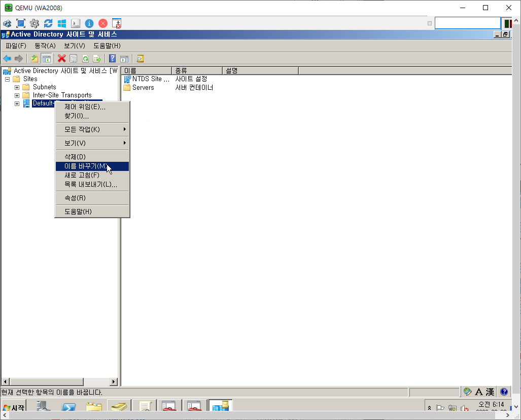Click the Server Manager taskbar icon
The height and width of the screenshot is (420, 521).
coord(43,406)
